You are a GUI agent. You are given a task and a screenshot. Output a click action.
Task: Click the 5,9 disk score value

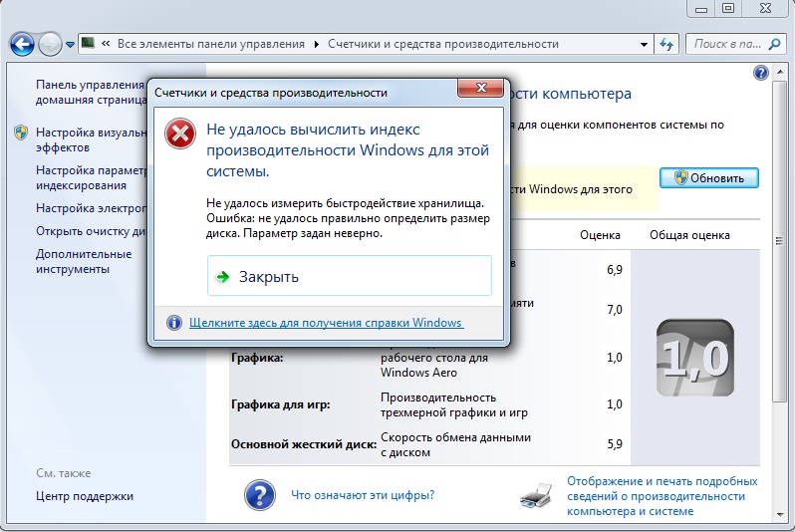tap(615, 444)
